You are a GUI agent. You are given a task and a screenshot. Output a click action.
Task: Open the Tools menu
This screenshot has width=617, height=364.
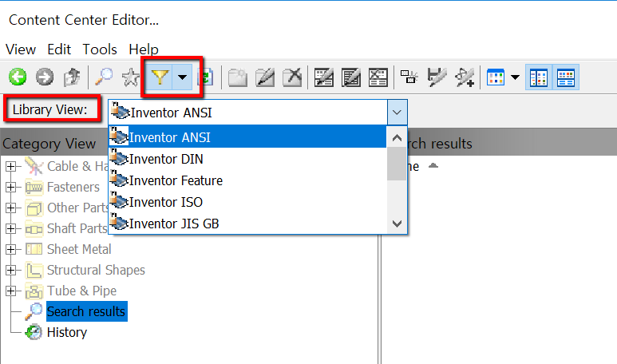[100, 49]
